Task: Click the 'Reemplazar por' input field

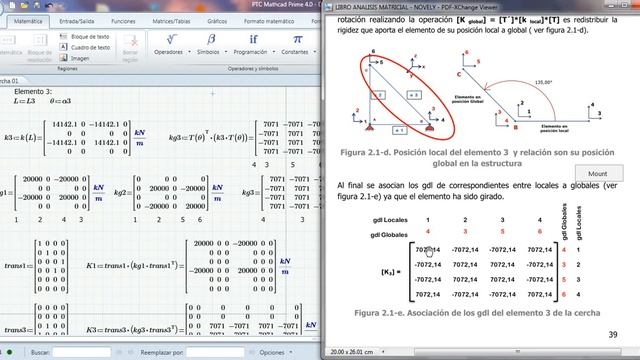Action: coord(215,352)
